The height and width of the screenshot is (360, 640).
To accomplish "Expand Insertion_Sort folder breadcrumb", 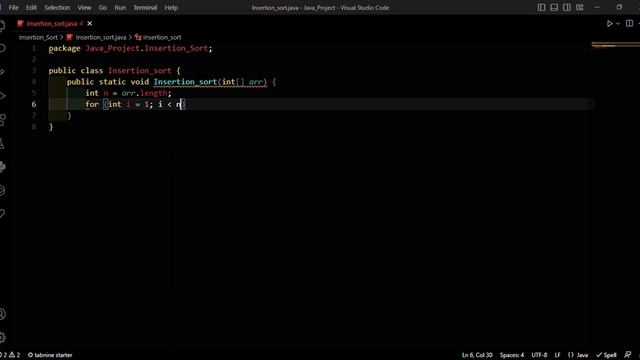I will [x=38, y=37].
